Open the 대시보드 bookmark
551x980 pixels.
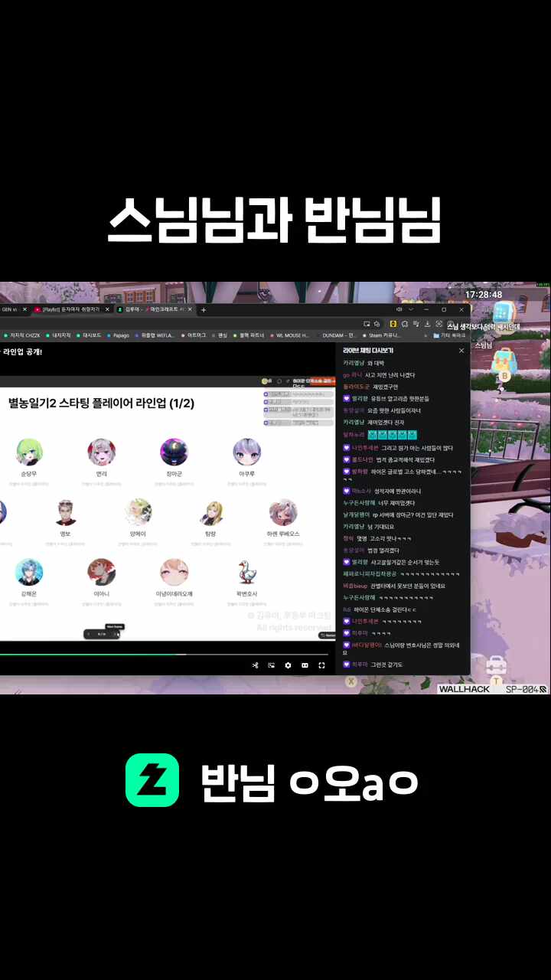pos(89,335)
